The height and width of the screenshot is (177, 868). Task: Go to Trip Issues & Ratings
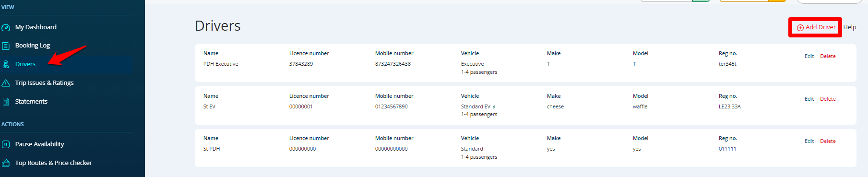44,83
